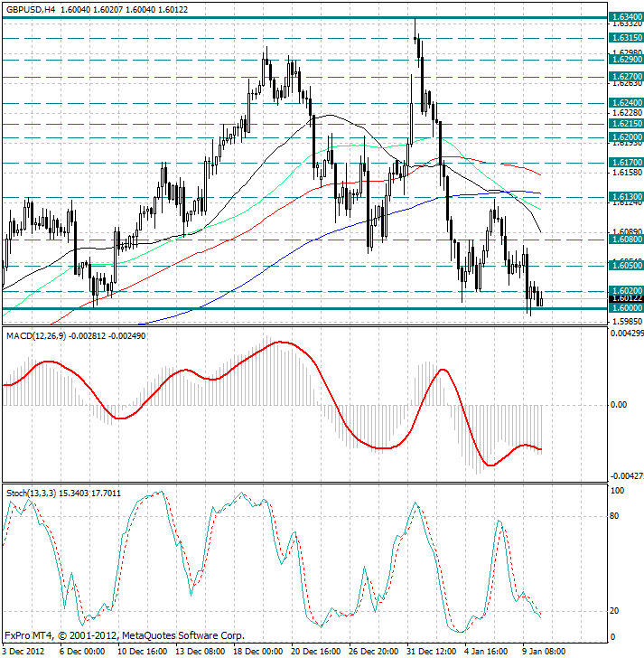This screenshot has width=644, height=658.
Task: Click the Stochastic 20 level value
Action: pyautogui.click(x=614, y=611)
